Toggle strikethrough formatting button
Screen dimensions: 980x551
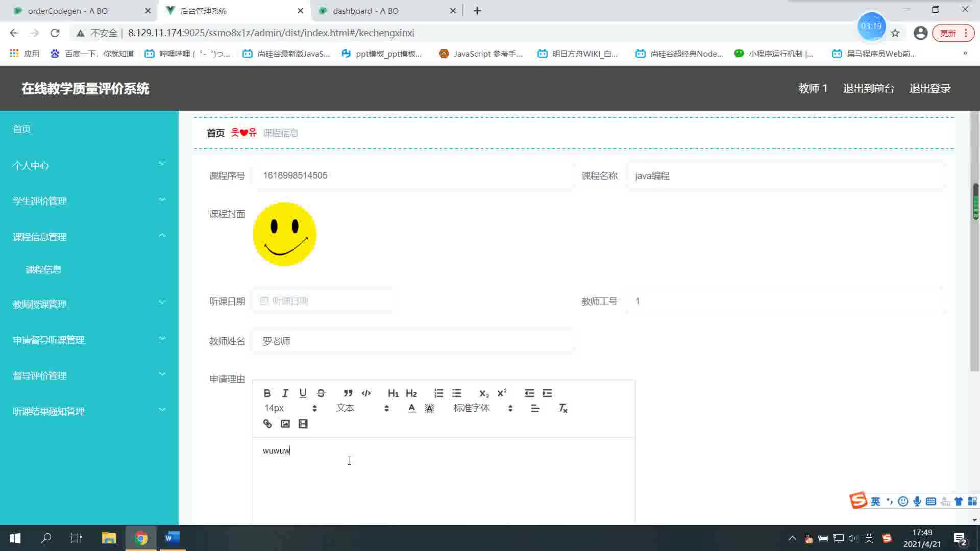321,393
